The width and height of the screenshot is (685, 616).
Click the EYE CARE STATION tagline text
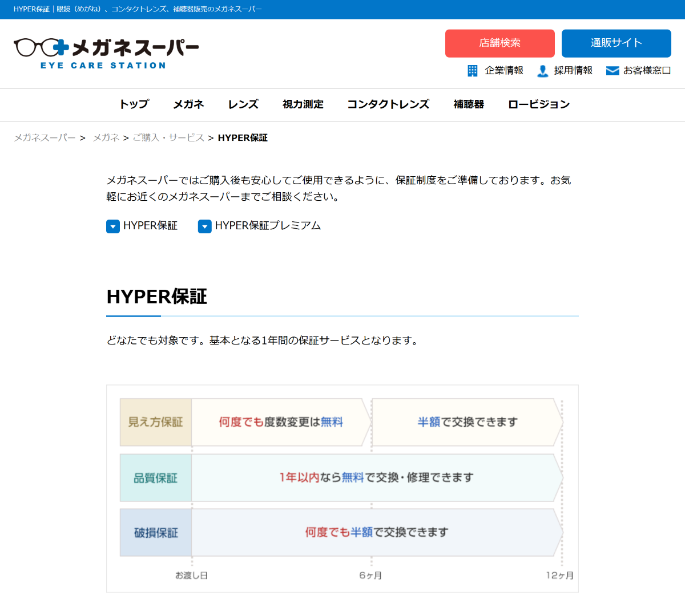(x=103, y=66)
